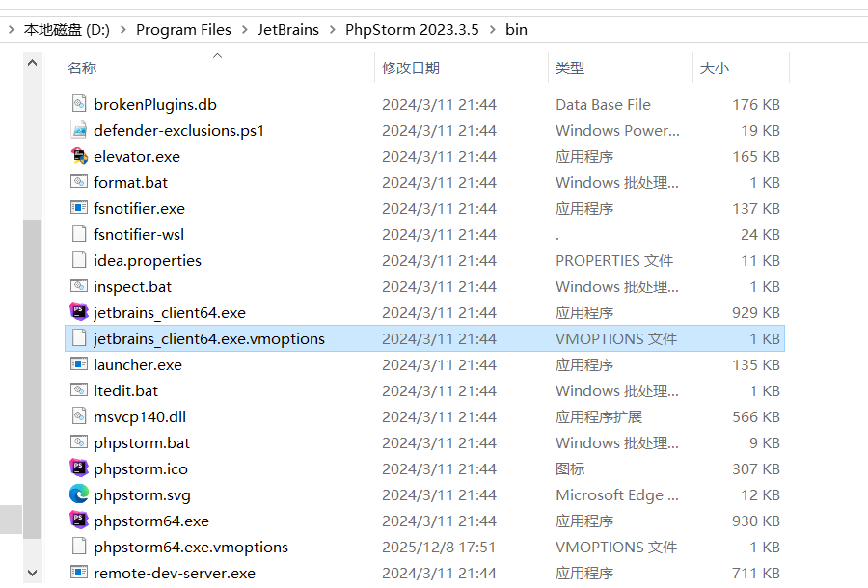Image resolution: width=868 pixels, height=588 pixels.
Task: Sort by 大小 column header
Action: pos(714,67)
